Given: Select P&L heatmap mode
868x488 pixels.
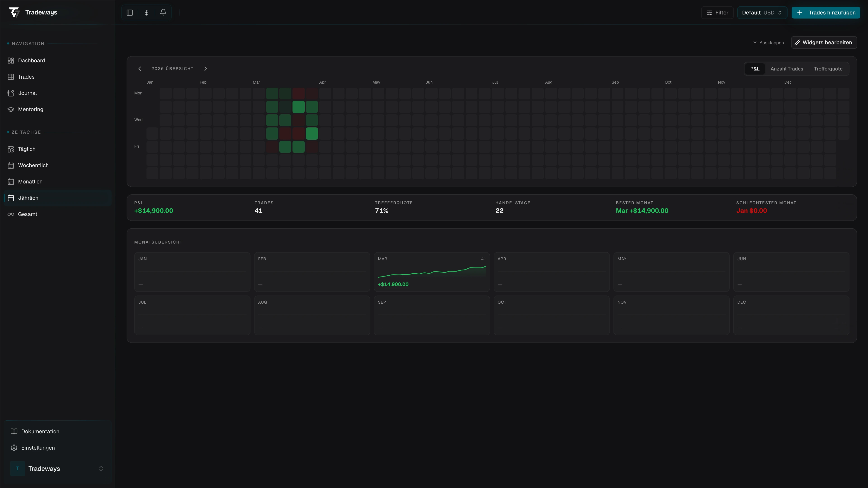Looking at the screenshot, I should click(755, 69).
